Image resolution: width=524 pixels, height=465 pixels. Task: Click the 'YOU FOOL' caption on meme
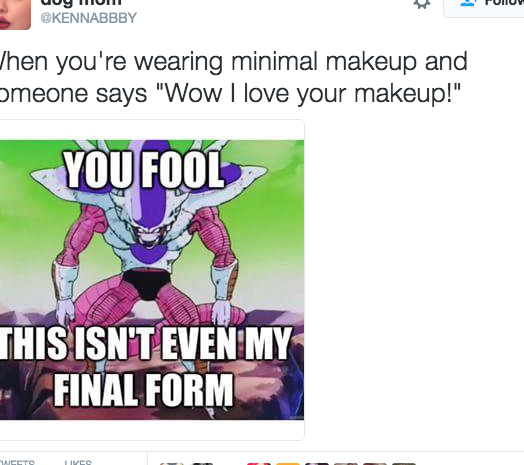(x=144, y=170)
